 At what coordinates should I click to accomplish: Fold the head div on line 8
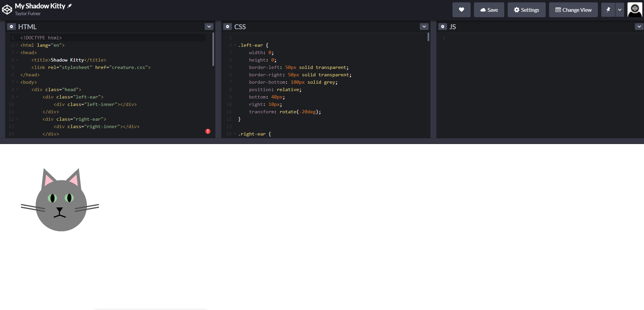(x=17, y=89)
